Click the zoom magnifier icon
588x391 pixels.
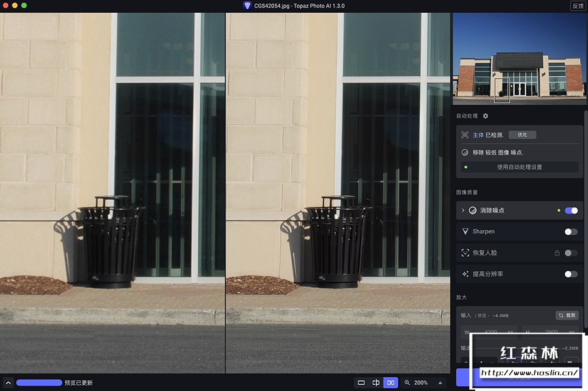407,383
